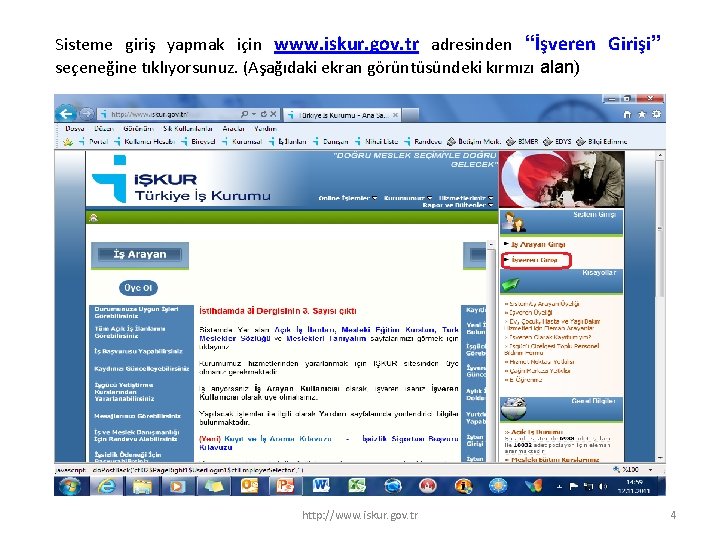
Task: Click the Kaydınızı Güncelleyebilirsiniz link
Action: click(x=142, y=369)
